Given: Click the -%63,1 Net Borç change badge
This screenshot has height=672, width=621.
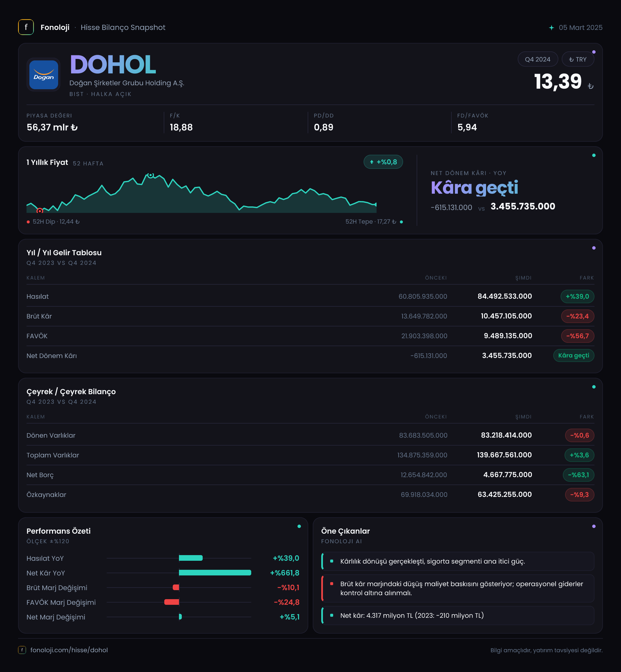Looking at the screenshot, I should [578, 475].
